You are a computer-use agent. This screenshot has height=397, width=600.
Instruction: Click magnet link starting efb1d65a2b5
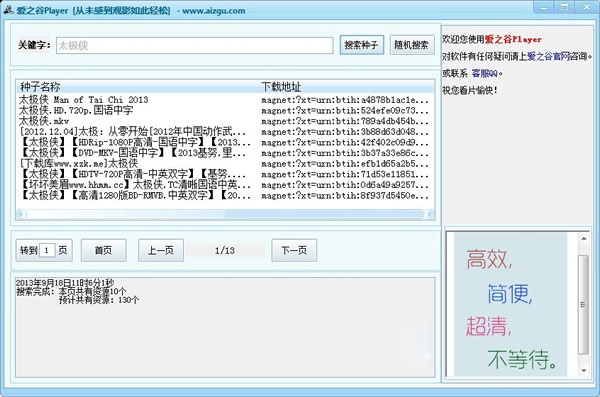[345, 164]
